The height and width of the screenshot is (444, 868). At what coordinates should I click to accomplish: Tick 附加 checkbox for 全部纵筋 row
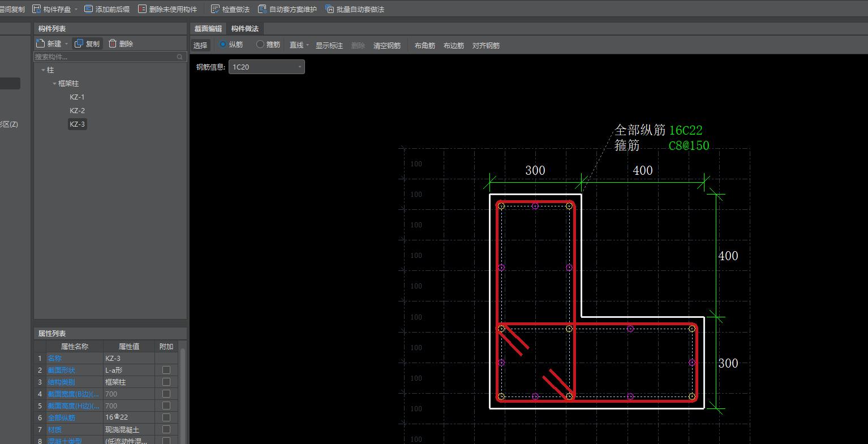(166, 417)
